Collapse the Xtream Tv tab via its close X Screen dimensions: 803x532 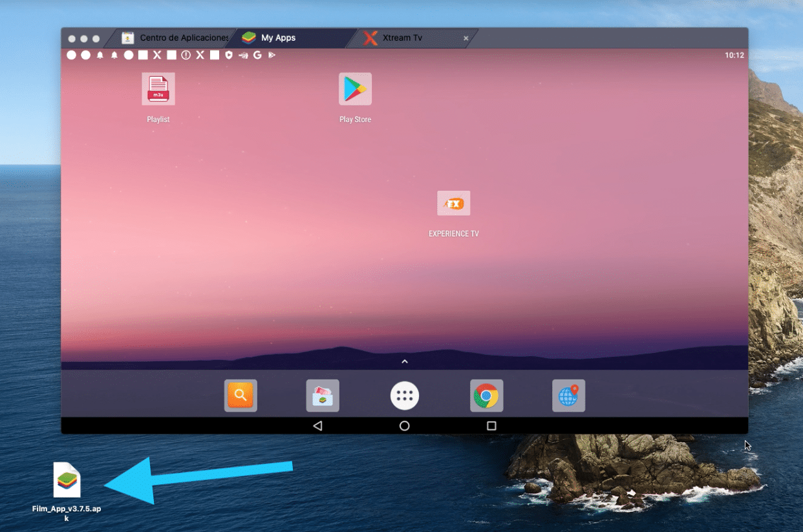click(466, 38)
